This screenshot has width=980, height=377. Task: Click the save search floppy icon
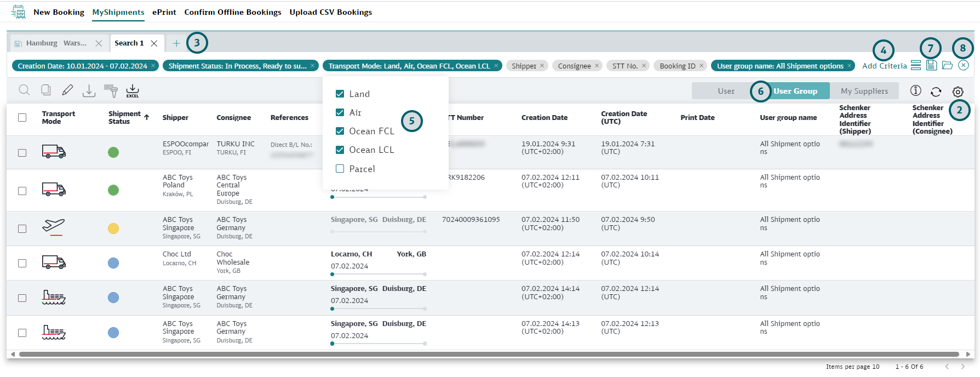click(931, 65)
